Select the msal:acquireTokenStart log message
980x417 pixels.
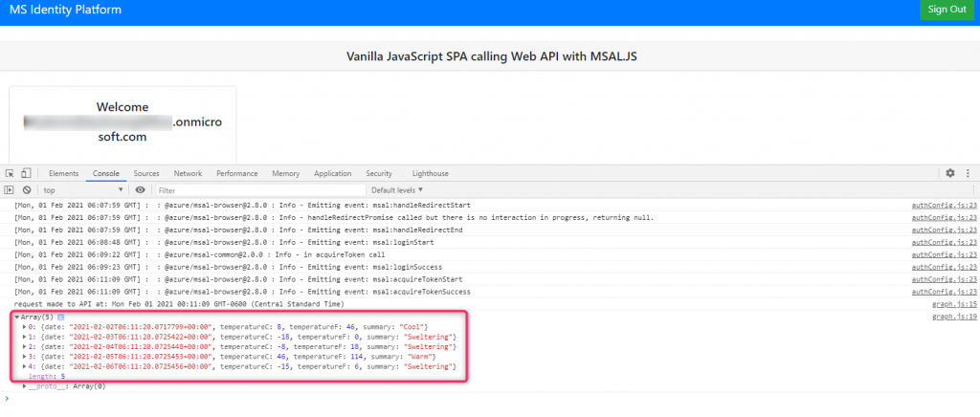(238, 279)
